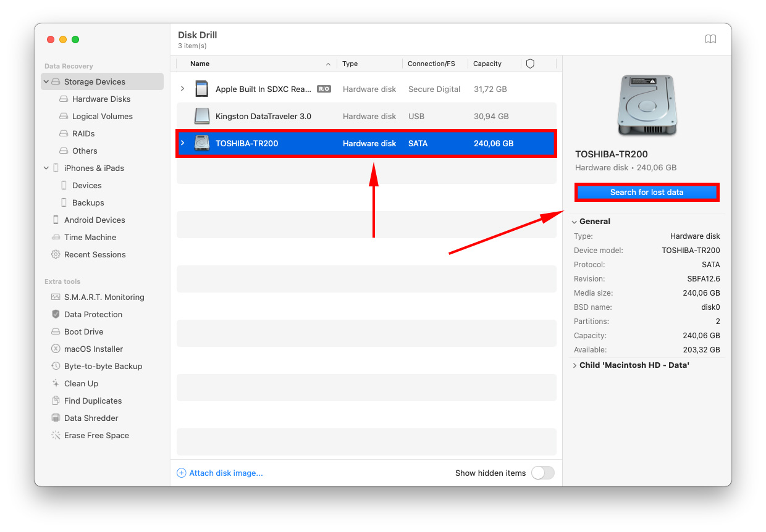This screenshot has height=532, width=766.
Task: Open Data Protection tool
Action: coord(93,314)
